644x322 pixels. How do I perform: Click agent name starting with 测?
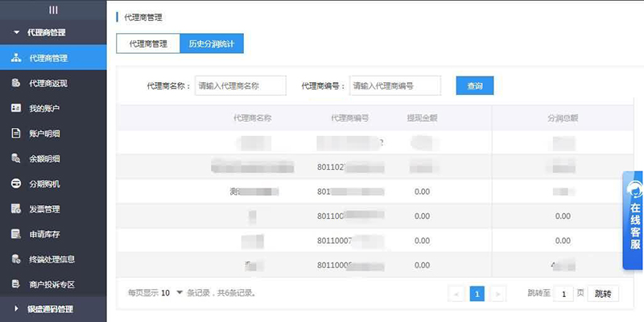pos(254,192)
